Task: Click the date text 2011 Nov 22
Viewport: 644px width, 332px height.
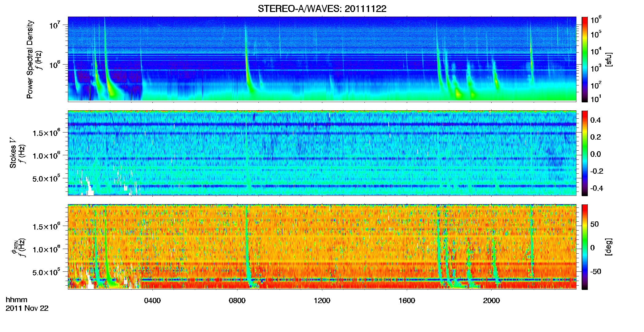Action: [27, 308]
